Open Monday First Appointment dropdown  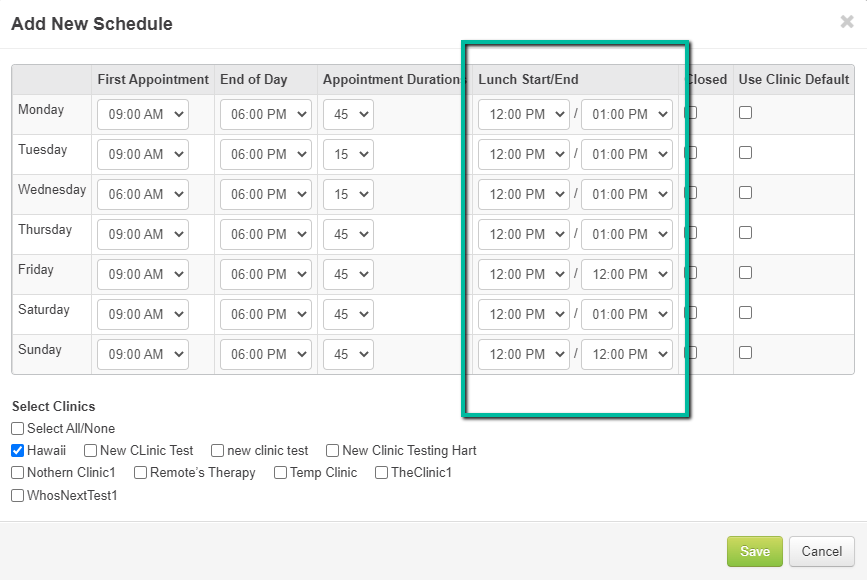pyautogui.click(x=143, y=115)
